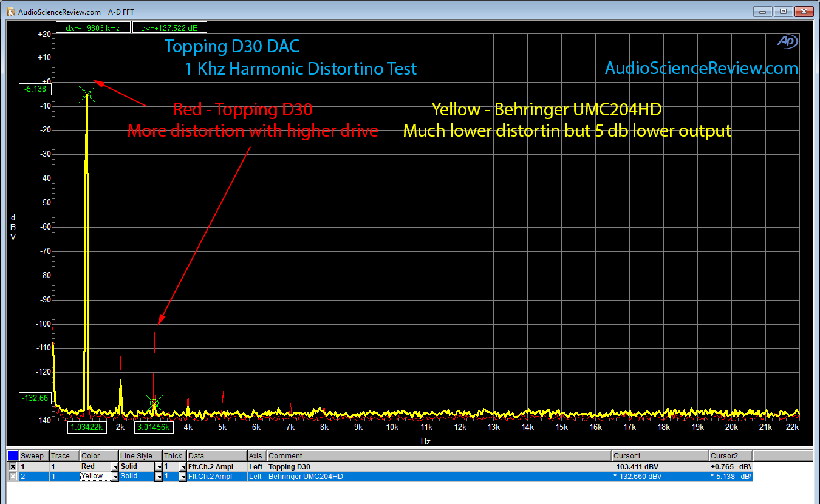The height and width of the screenshot is (504, 820).
Task: Click the Cursor1 column header
Action: point(660,455)
